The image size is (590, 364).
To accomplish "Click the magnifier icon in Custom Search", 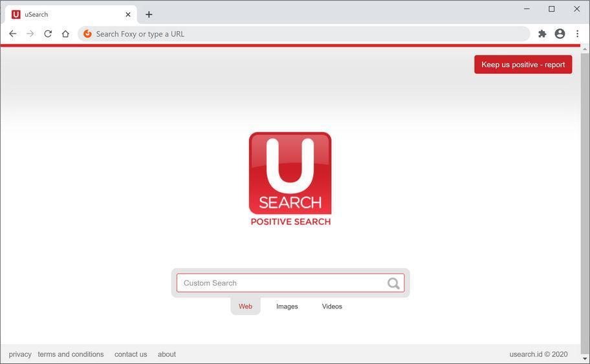I will point(393,283).
